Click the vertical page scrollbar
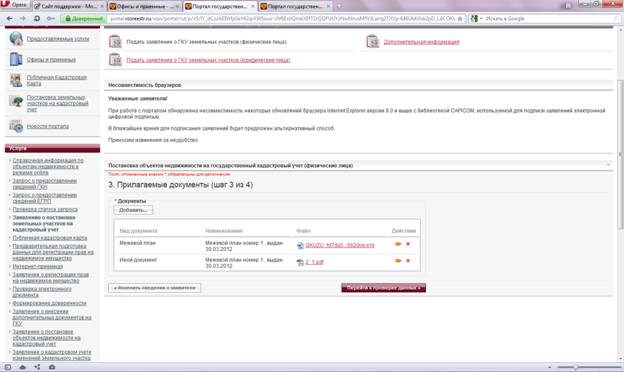This screenshot has width=624, height=372. pos(620,154)
